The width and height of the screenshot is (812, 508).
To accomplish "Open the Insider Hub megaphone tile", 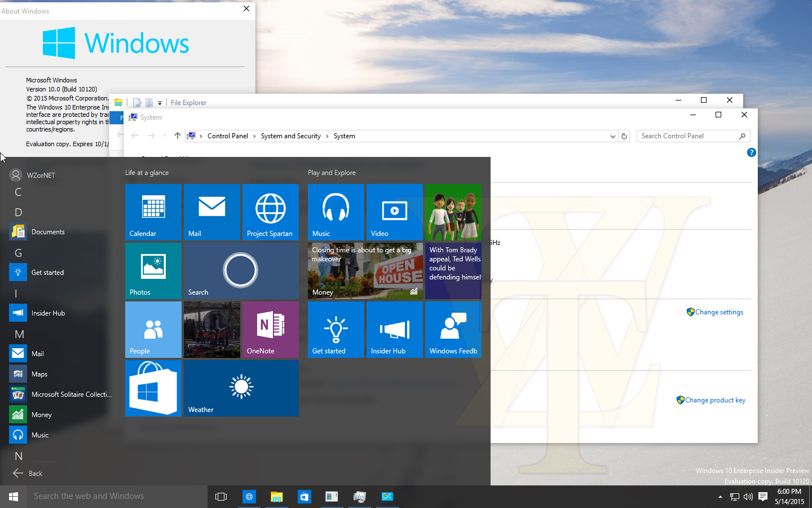I will pos(395,330).
